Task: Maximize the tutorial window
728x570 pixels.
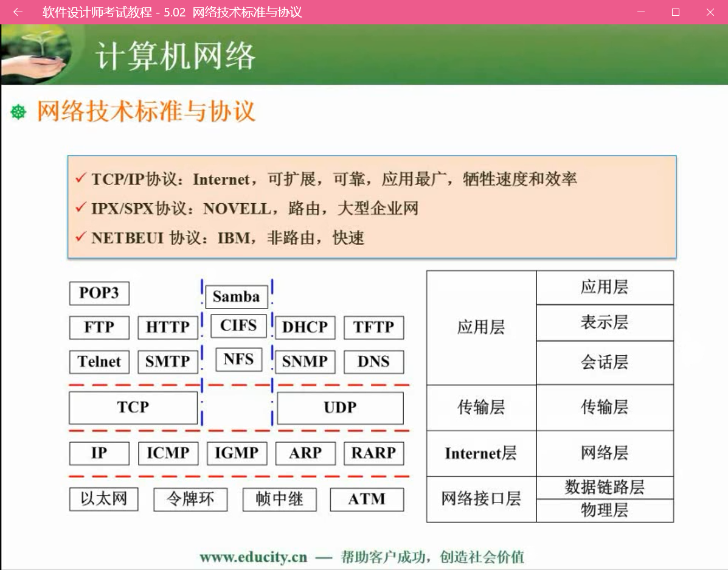Action: tap(676, 12)
